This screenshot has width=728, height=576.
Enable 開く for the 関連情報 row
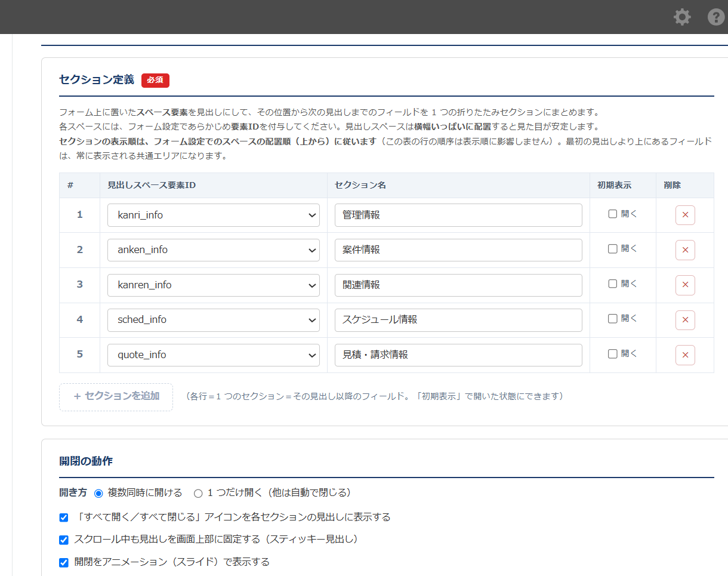[612, 284]
